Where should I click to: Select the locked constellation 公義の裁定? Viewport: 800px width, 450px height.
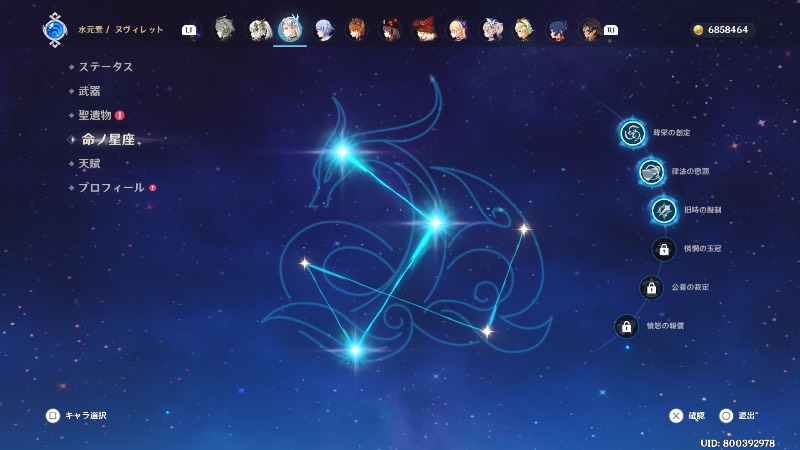click(652, 288)
